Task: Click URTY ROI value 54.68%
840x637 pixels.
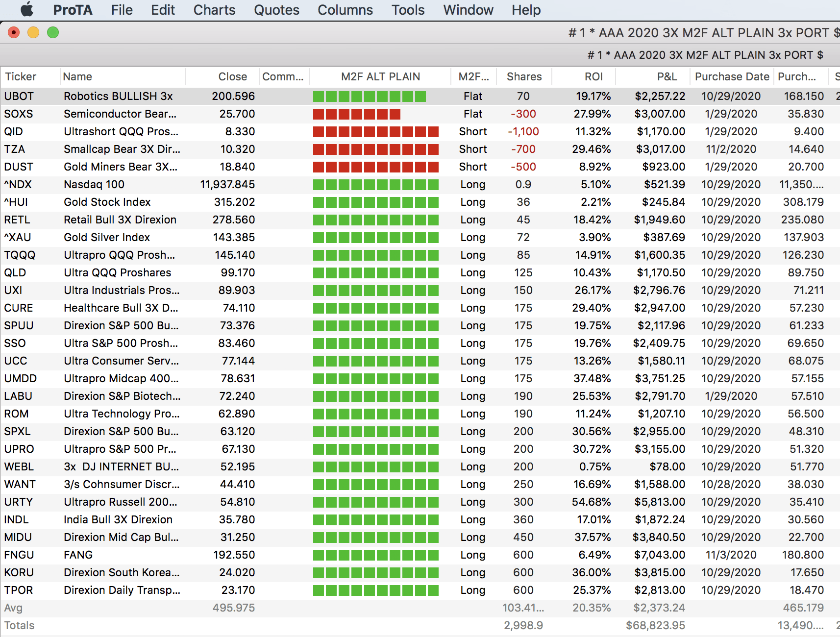Action: coord(592,502)
